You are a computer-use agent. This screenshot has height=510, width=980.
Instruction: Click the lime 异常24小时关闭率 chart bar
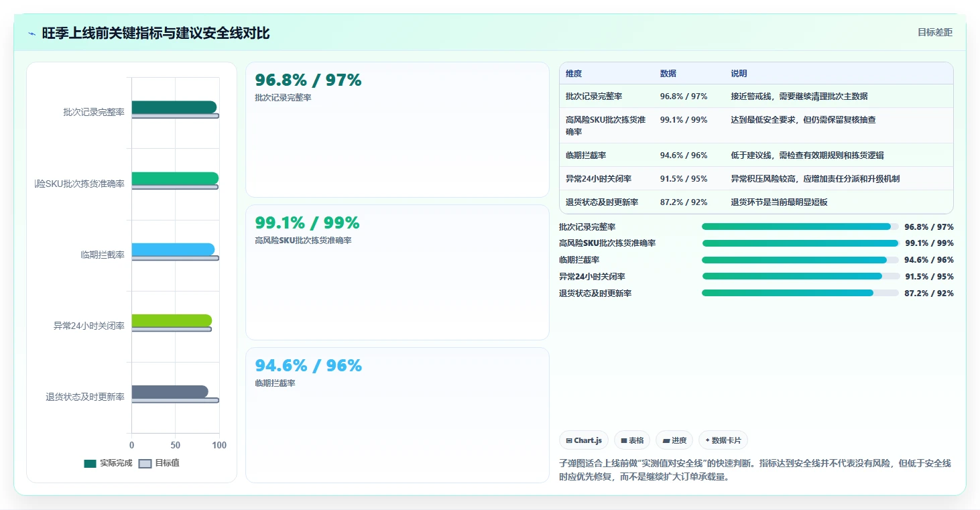tap(172, 320)
